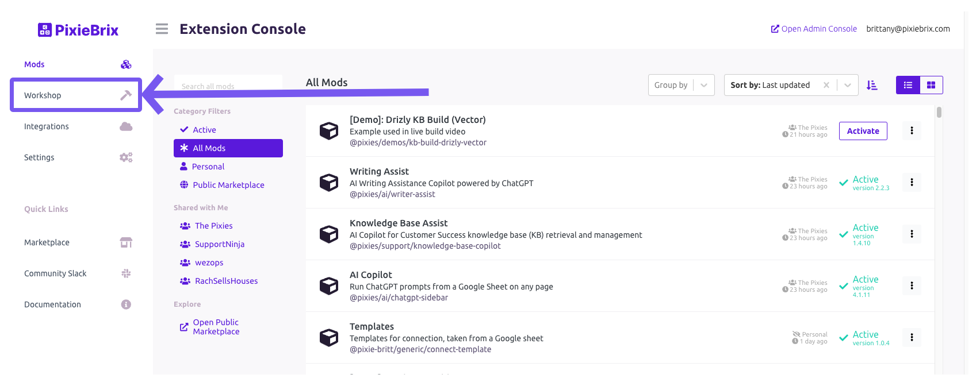
Task: Select the All Mods filter
Action: point(228,148)
